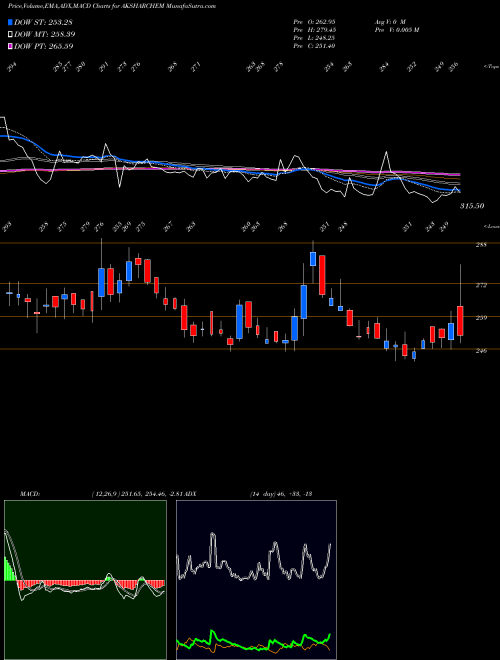Click the 'Pre C: 251.40' value

tap(314, 46)
